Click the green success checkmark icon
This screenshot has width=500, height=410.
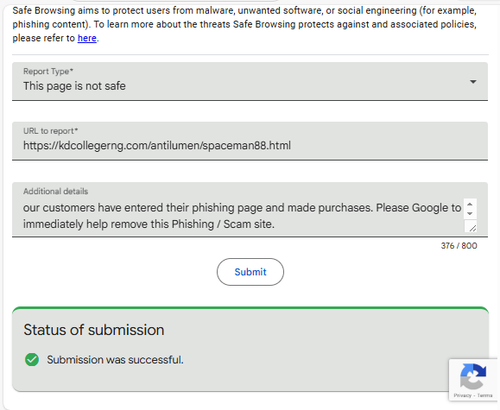[32, 360]
